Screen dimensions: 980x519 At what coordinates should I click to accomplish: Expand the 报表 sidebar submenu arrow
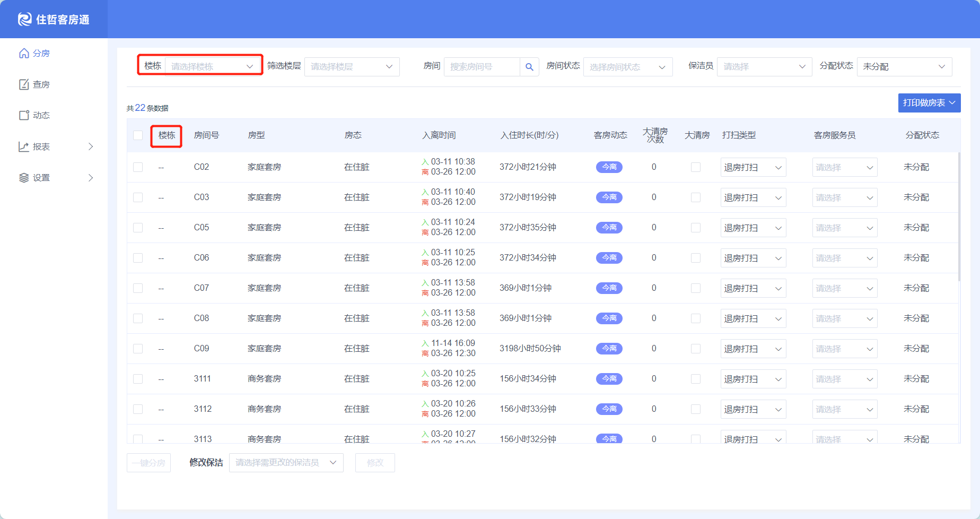91,146
